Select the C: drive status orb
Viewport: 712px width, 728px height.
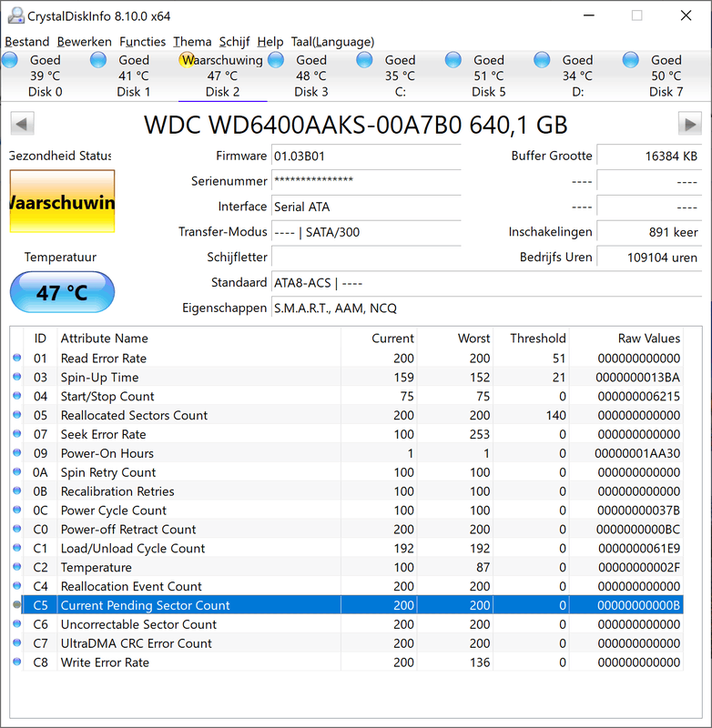[x=364, y=60]
